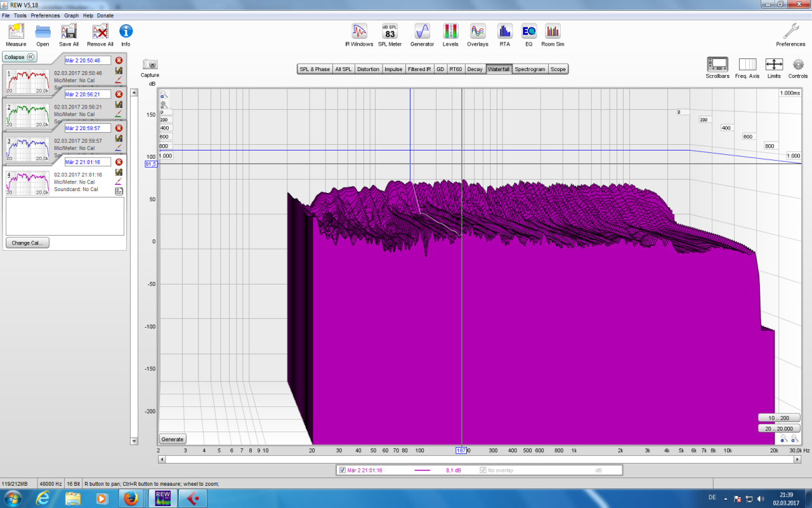Open the IR Windows tool
The height and width of the screenshot is (508, 812).
(359, 31)
